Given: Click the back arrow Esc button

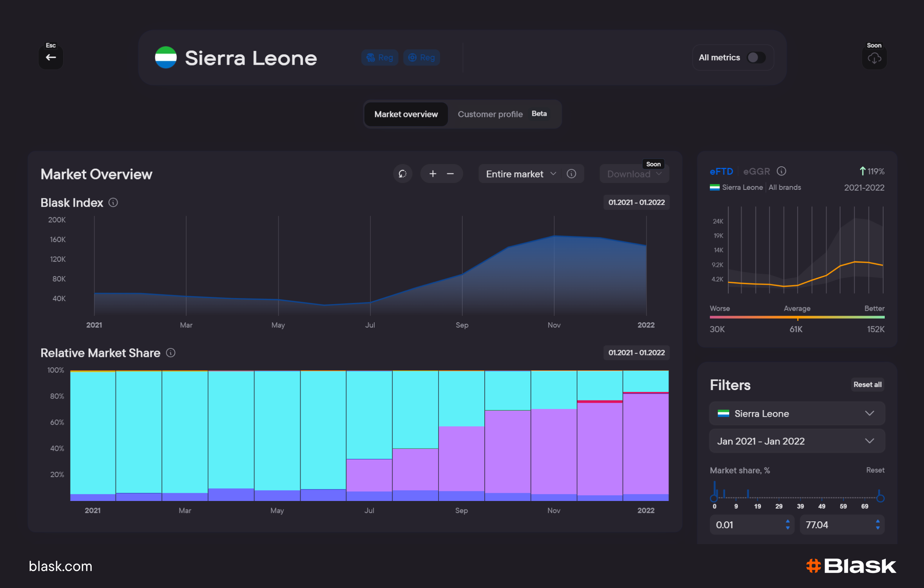Looking at the screenshot, I should 51,57.
